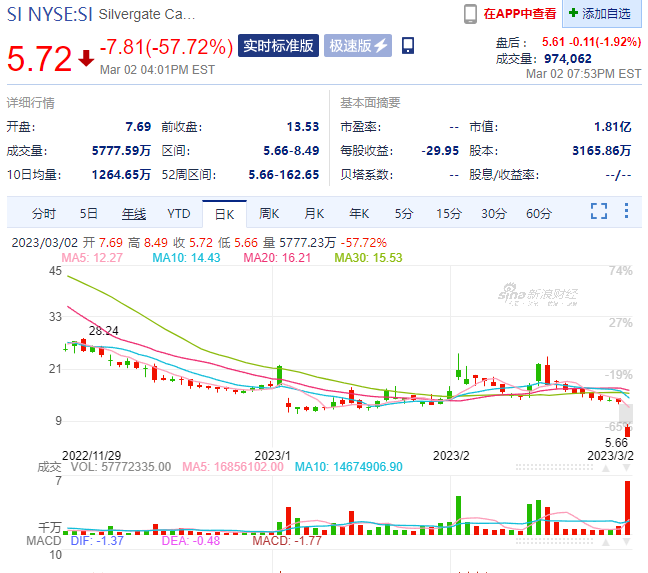This screenshot has height=573, width=648.
Task: Select the 5分 chart tab
Action: point(404,214)
